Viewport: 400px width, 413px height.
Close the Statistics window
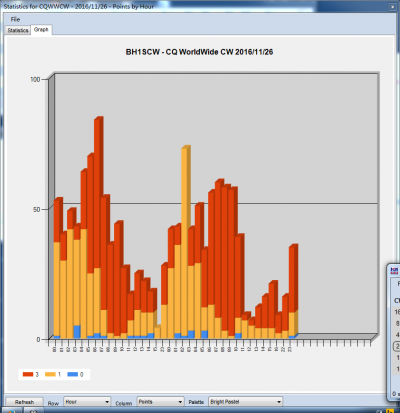tap(392, 6)
